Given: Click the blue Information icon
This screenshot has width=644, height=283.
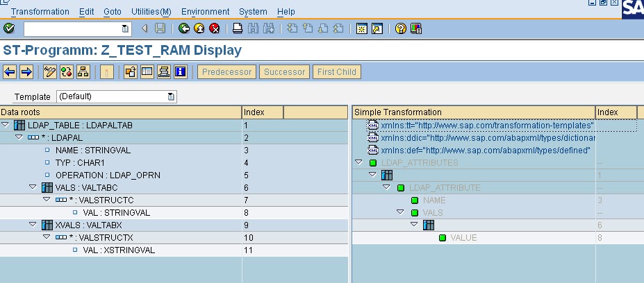Looking at the screenshot, I should [181, 72].
